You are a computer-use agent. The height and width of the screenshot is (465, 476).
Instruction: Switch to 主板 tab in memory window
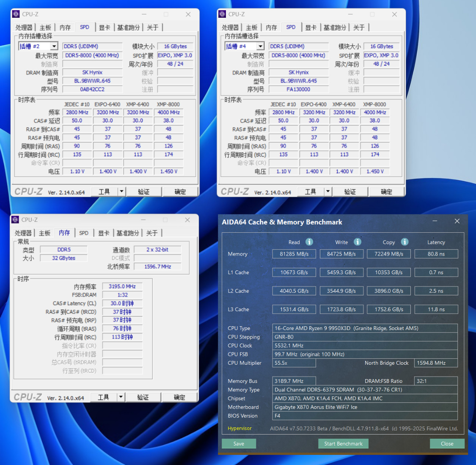pyautogui.click(x=44, y=233)
